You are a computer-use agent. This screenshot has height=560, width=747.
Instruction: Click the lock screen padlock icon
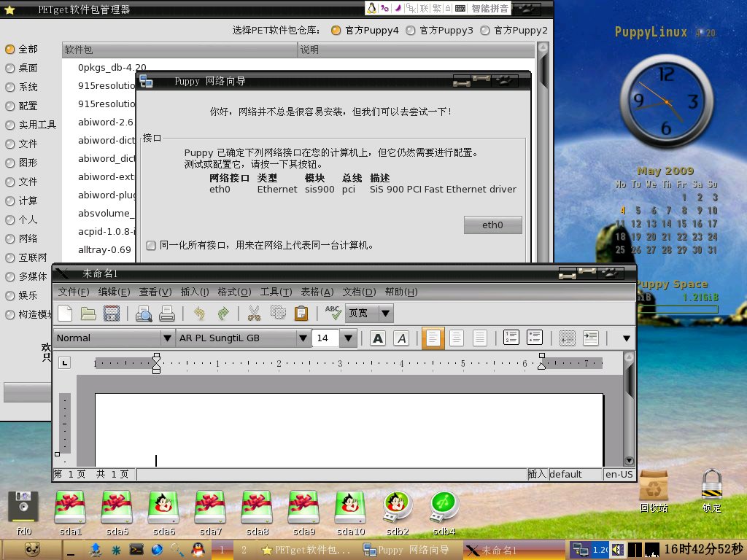tap(712, 485)
